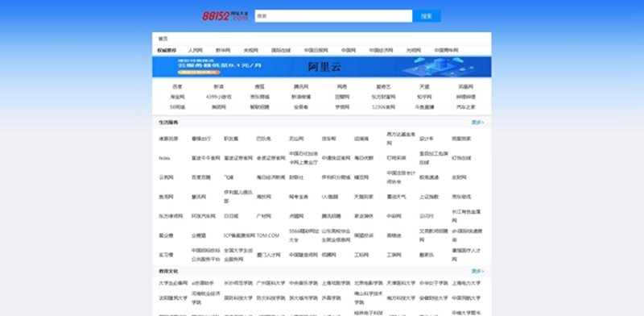644x316 pixels.
Task: Open the 北京电影学院 link
Action: (369, 283)
